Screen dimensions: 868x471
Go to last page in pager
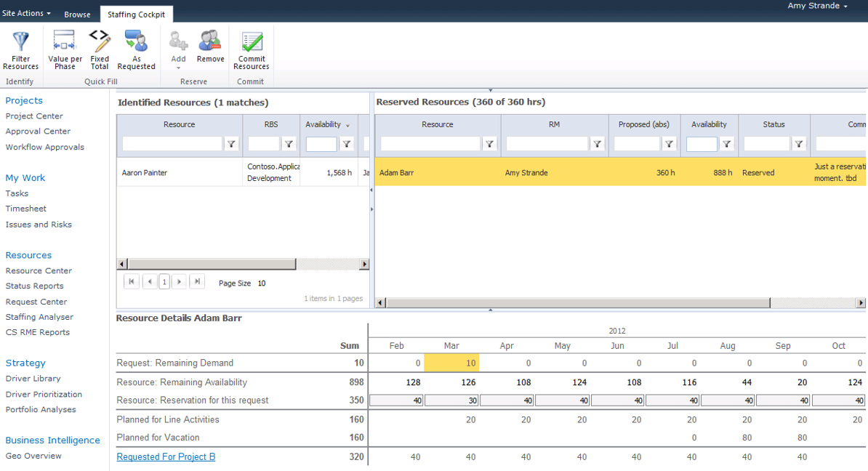(x=197, y=282)
